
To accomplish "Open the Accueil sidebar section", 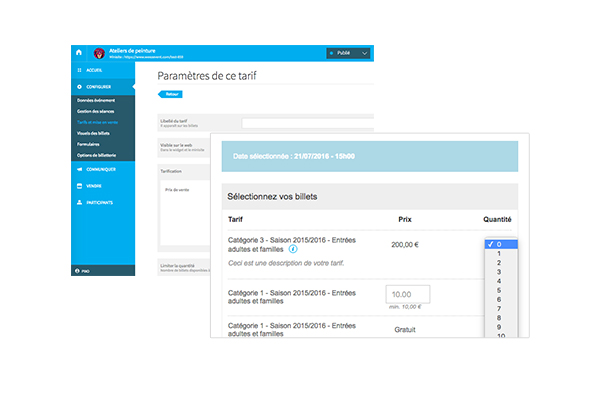I will pos(103,70).
